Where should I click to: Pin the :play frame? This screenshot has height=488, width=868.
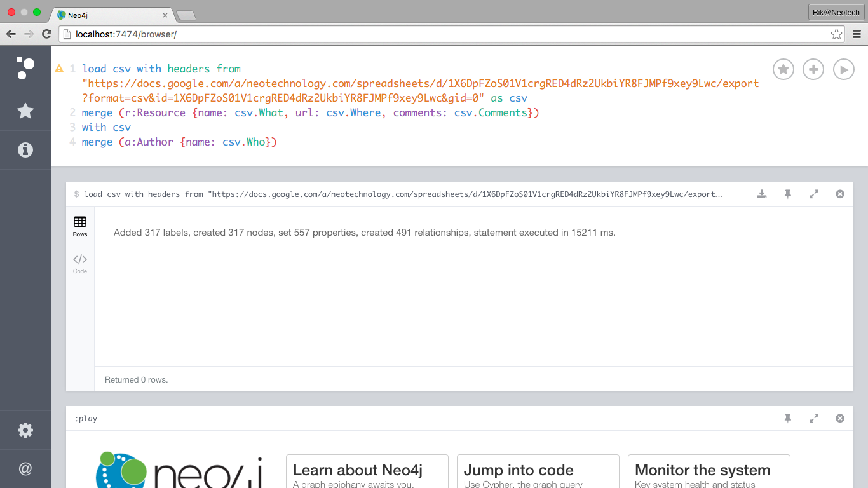pos(788,419)
